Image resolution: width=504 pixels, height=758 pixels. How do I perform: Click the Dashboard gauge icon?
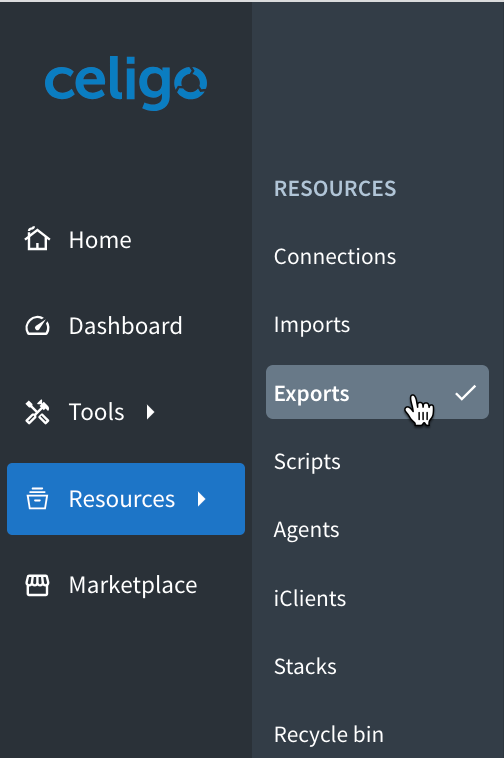point(37,326)
